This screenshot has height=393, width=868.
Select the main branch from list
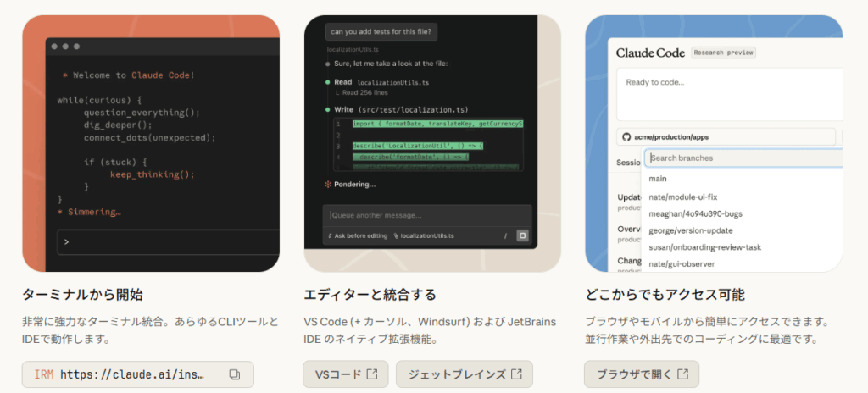(x=658, y=179)
